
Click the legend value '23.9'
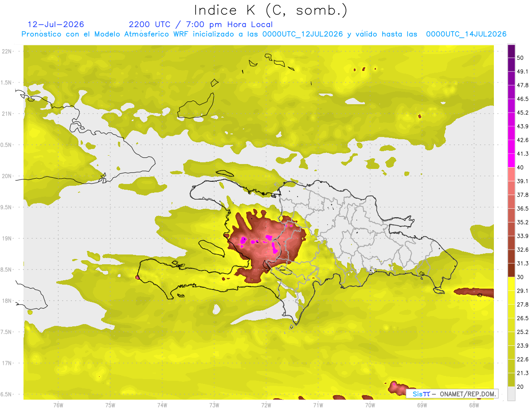tap(523, 346)
